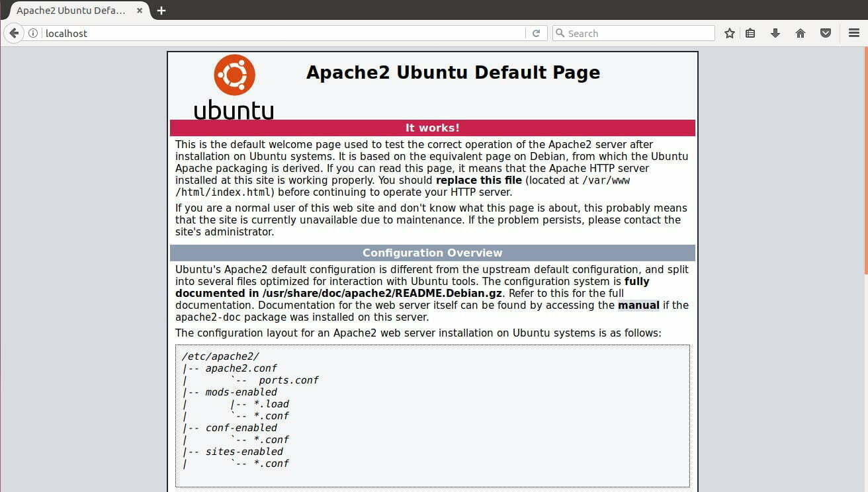Click the magnifier icon in search box
The width and height of the screenshot is (868, 492).
[x=560, y=33]
